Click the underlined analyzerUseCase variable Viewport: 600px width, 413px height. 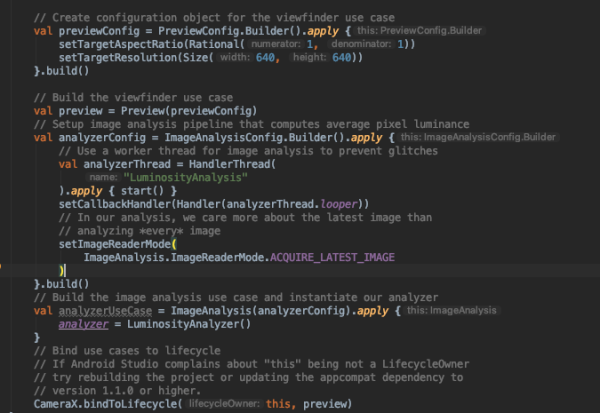coord(105,311)
